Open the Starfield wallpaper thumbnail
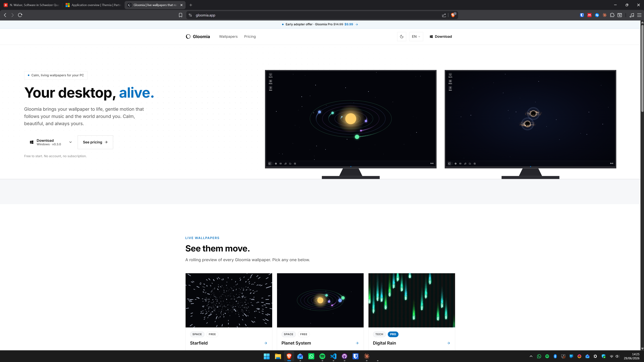 coord(229,300)
